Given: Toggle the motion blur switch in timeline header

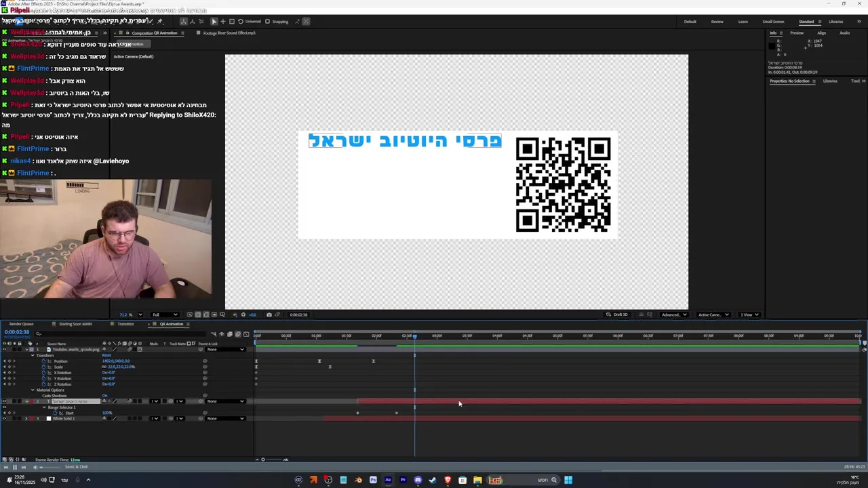Looking at the screenshot, I should point(237,334).
